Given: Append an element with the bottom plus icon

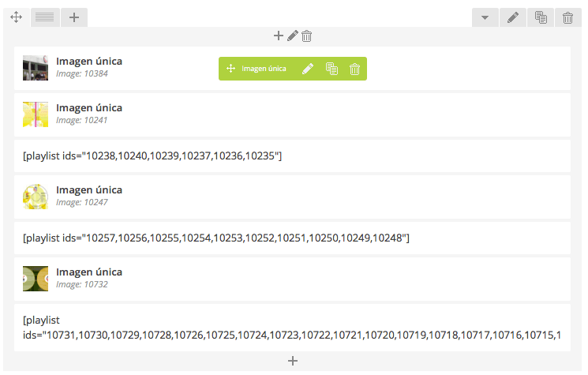Looking at the screenshot, I should point(293,361).
